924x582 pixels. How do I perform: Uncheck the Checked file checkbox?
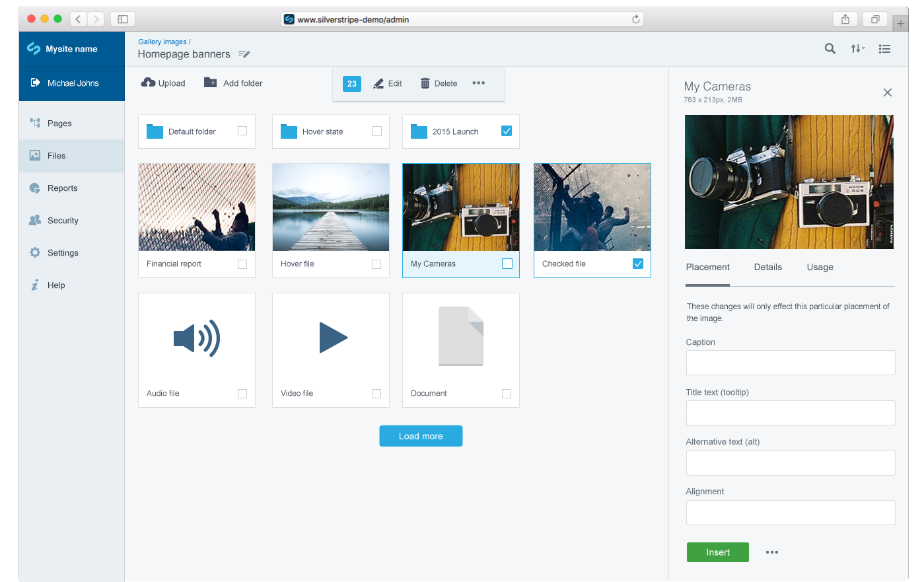click(638, 264)
